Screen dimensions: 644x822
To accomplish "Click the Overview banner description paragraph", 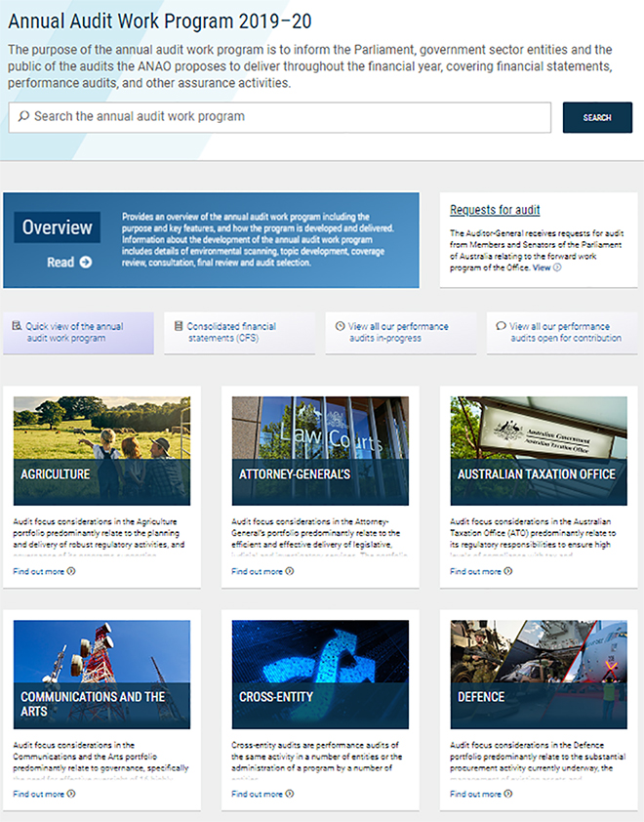I will click(x=258, y=239).
